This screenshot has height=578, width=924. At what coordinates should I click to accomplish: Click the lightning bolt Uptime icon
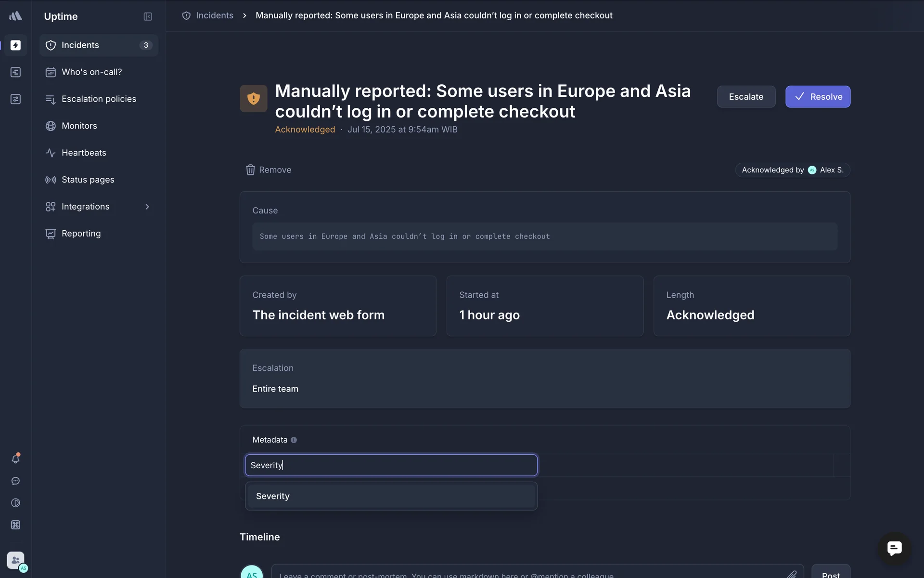pos(15,45)
